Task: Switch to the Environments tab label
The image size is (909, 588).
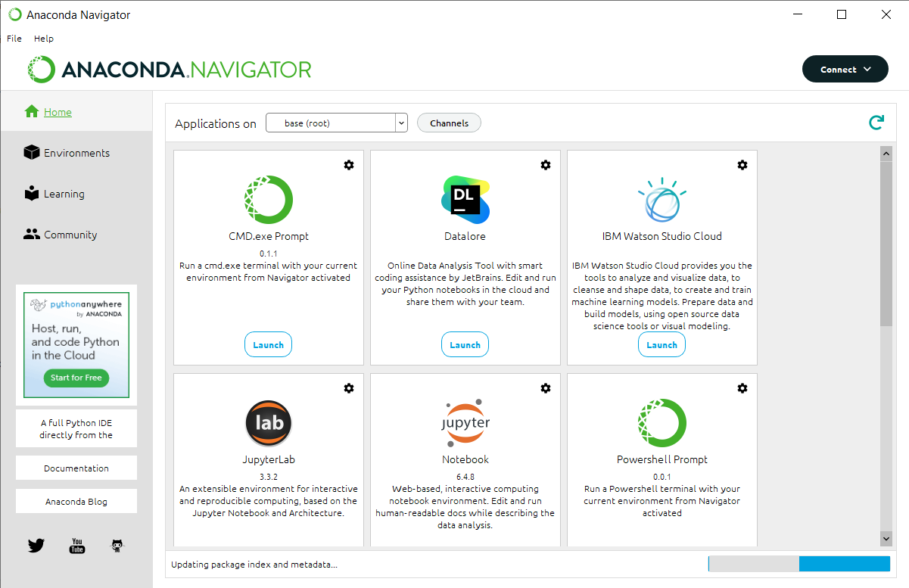Action: point(76,153)
